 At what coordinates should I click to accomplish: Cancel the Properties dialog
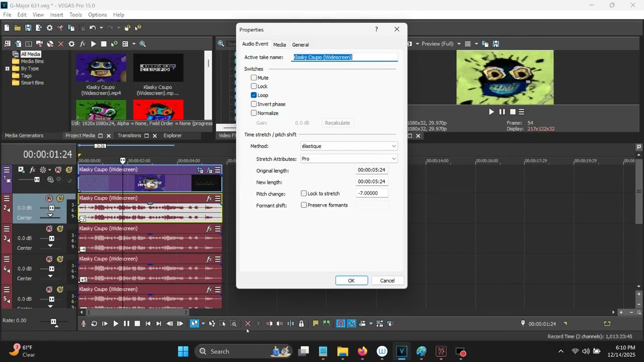coord(387,281)
